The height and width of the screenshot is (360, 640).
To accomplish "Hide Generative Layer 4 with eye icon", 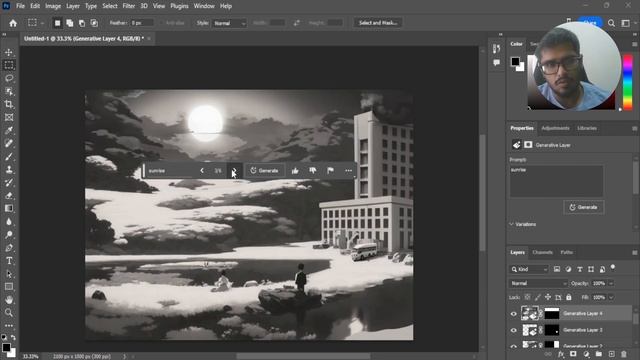I will coord(513,314).
